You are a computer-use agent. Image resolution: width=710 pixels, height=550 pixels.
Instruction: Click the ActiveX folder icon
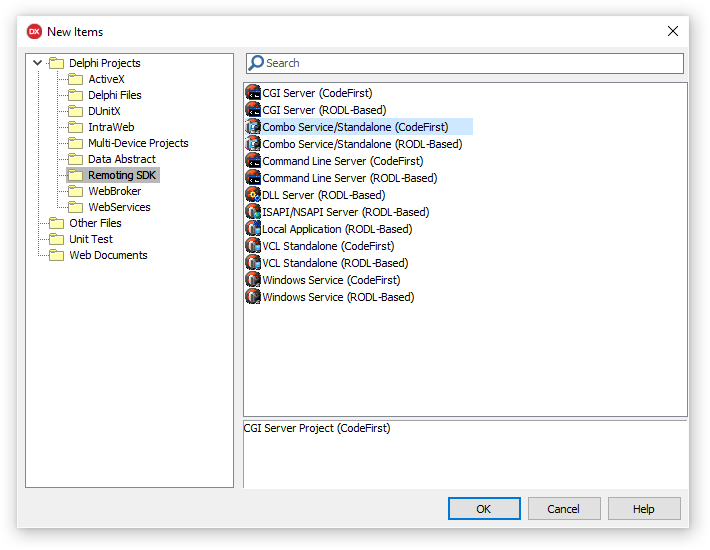(x=76, y=79)
